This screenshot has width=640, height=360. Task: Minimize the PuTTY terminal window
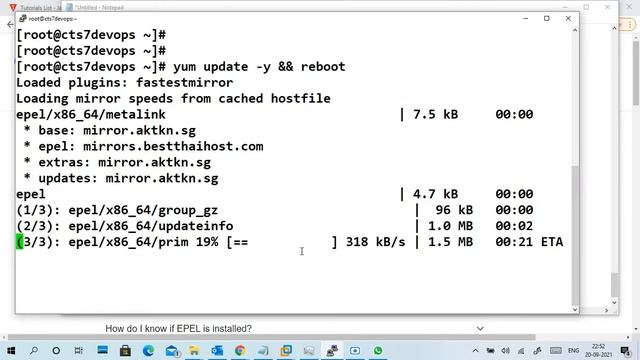pyautogui.click(x=526, y=18)
